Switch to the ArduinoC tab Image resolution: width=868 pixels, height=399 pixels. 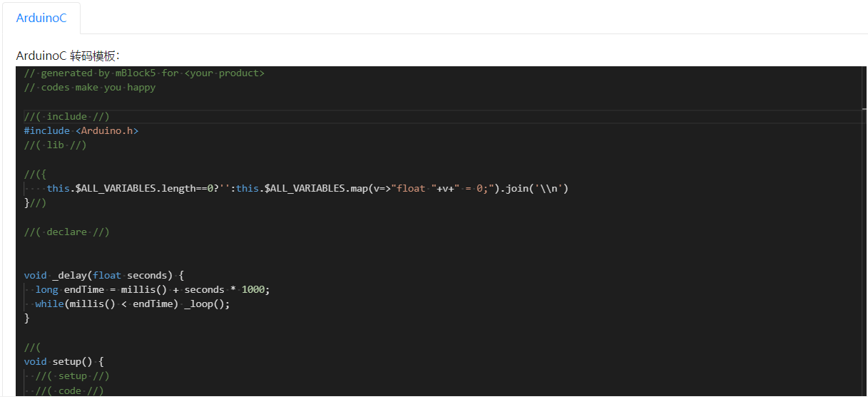tap(41, 18)
